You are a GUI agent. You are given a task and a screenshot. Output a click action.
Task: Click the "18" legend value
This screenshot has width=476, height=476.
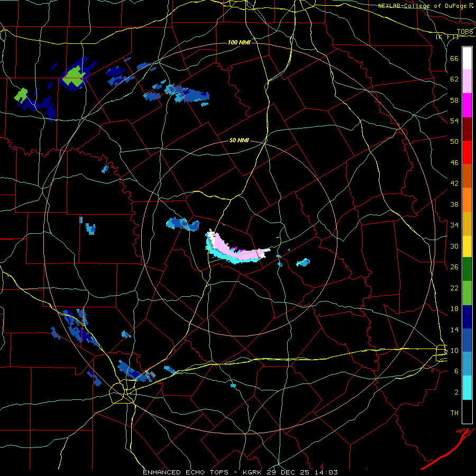coord(454,309)
